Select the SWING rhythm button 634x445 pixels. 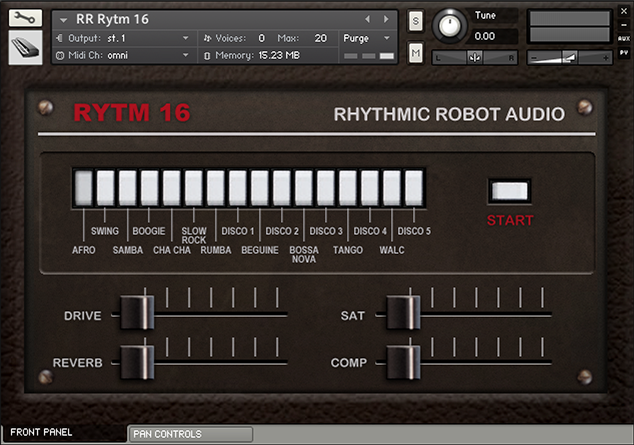pos(106,188)
